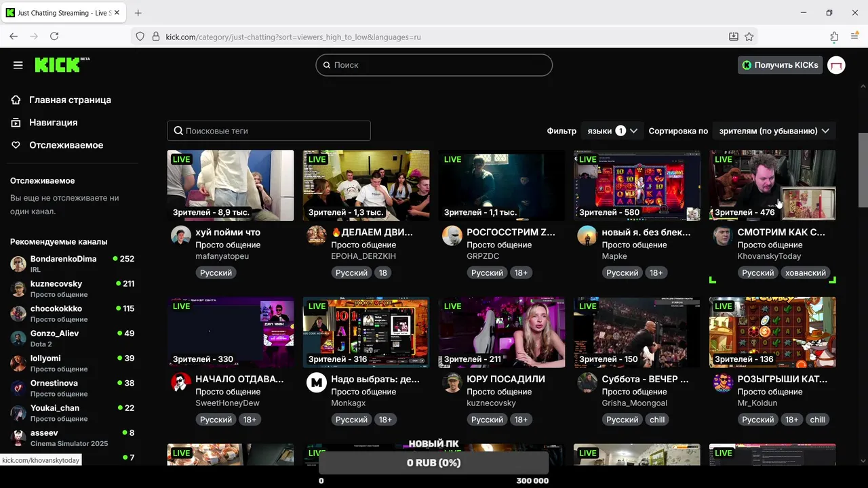This screenshot has width=868, height=488.
Task: Open the user profile avatar
Action: (x=836, y=65)
